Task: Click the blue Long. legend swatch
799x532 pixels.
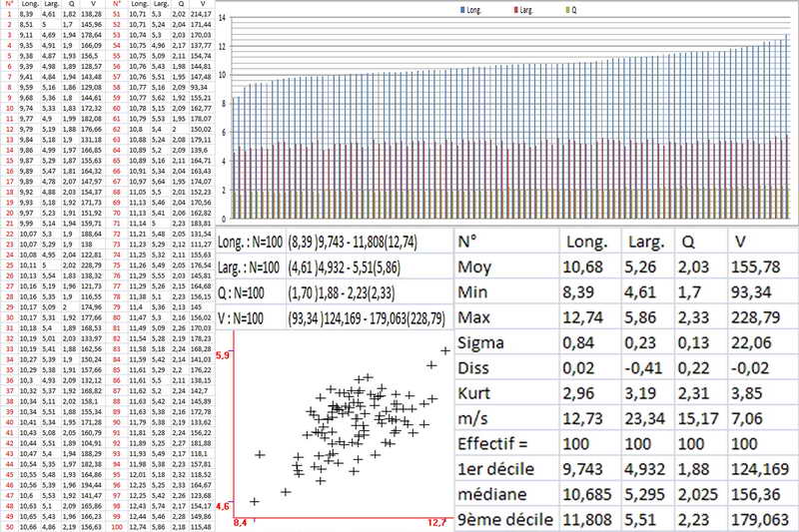Action: (462, 10)
